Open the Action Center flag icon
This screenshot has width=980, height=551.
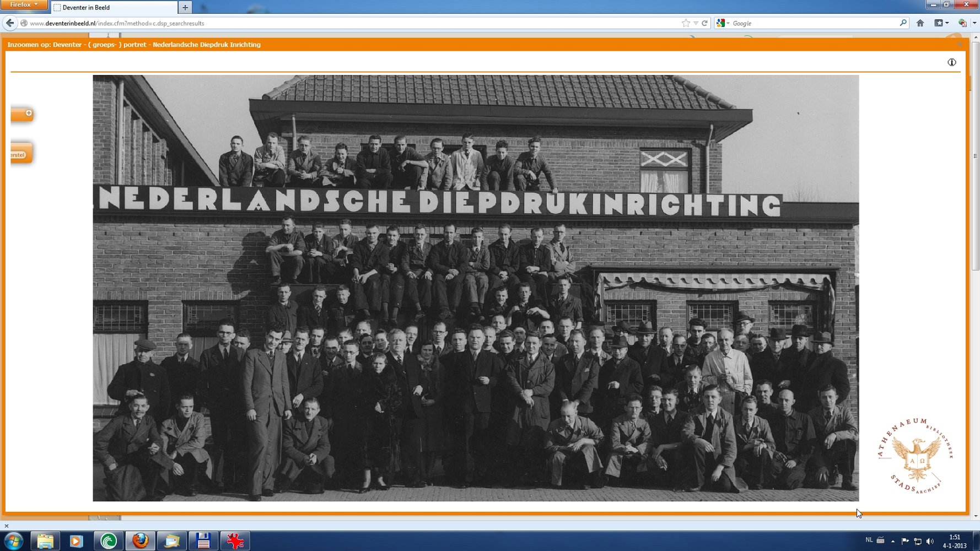(905, 541)
